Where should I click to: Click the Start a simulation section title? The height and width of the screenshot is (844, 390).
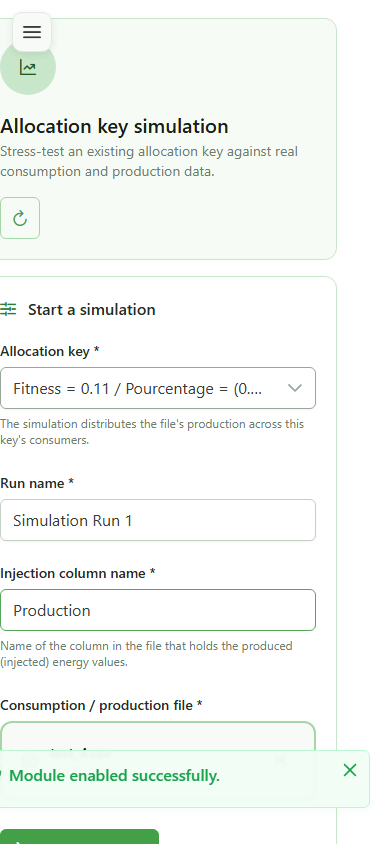click(x=92, y=310)
